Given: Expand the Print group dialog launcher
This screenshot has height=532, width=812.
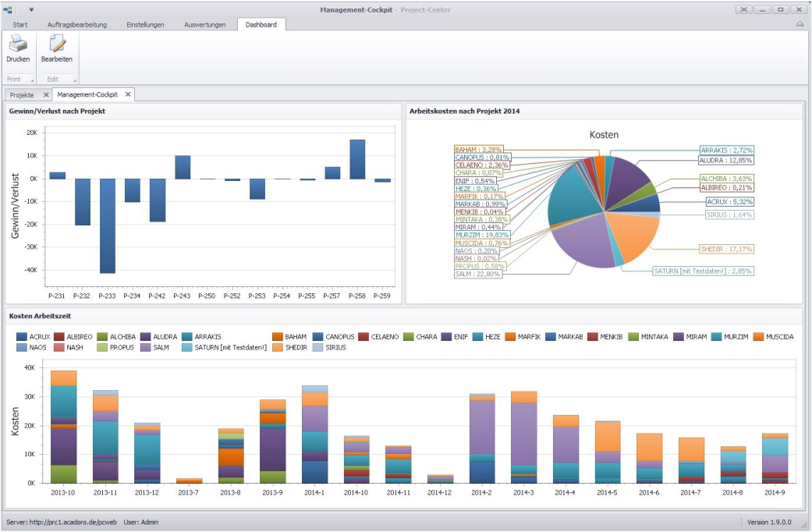Looking at the screenshot, I should pyautogui.click(x=32, y=80).
